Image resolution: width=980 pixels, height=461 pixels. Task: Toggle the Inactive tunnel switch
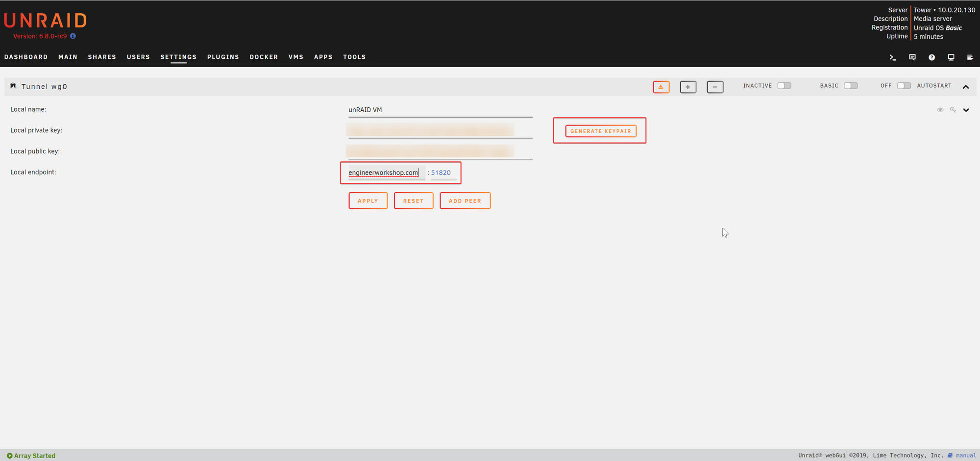[784, 86]
